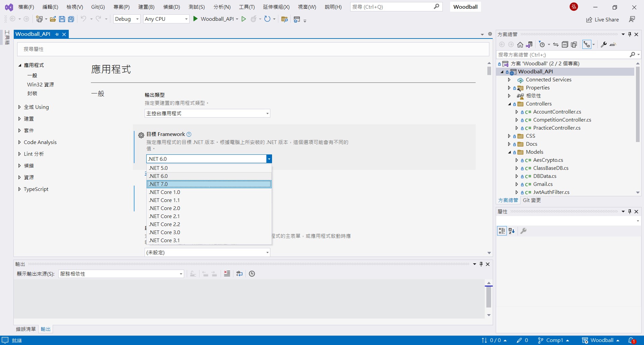Open AccountController.cs file

coord(557,112)
